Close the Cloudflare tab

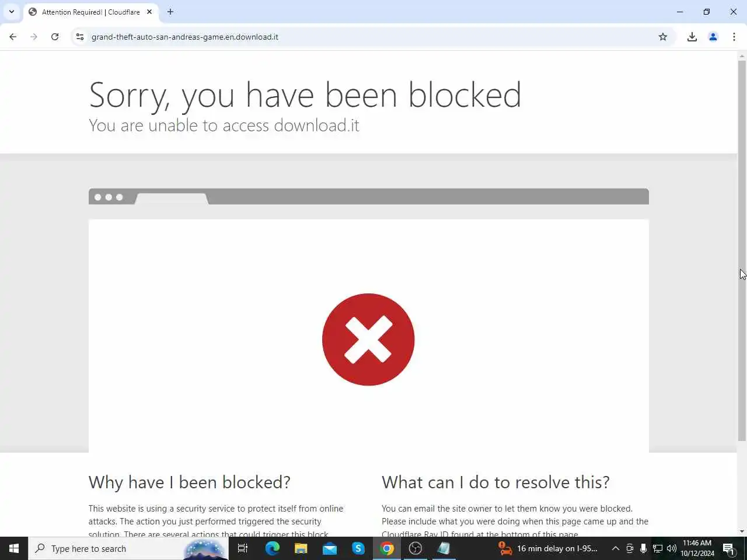pyautogui.click(x=149, y=12)
